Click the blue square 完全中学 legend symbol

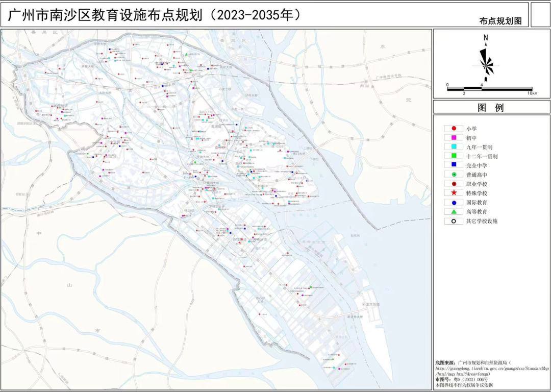point(454,165)
